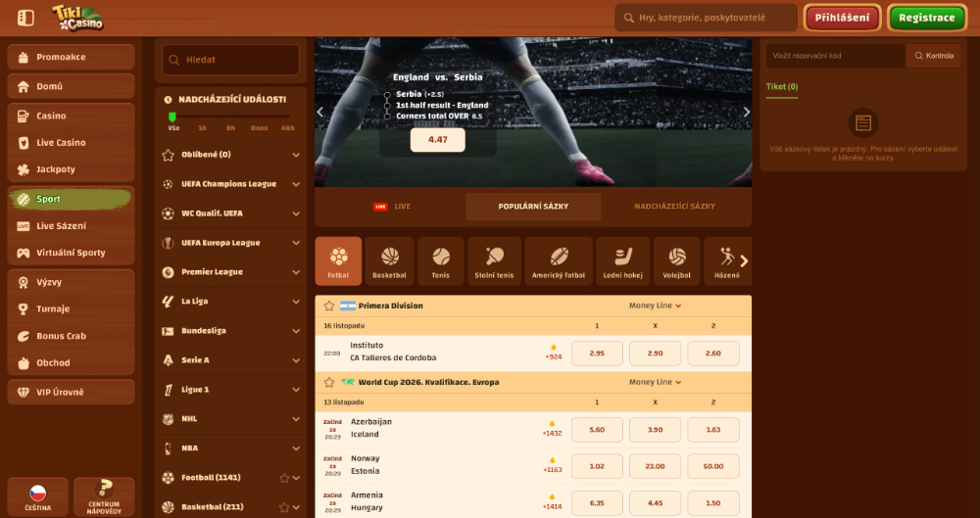Open VIP Úrovně in the sidebar
980x518 pixels.
[72, 392]
